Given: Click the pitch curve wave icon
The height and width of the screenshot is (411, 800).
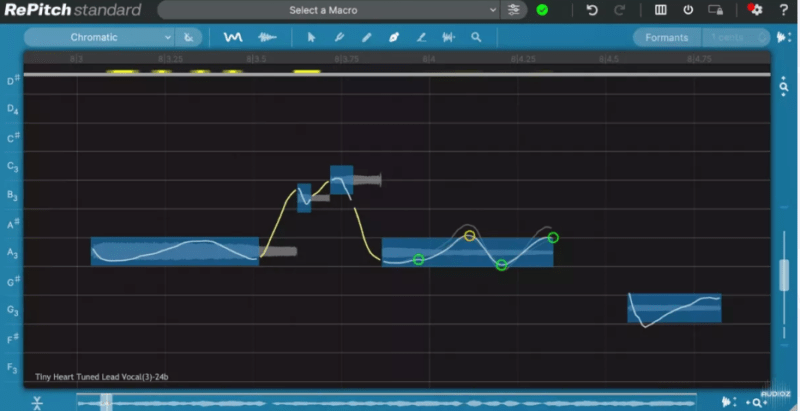Looking at the screenshot, I should pos(233,37).
